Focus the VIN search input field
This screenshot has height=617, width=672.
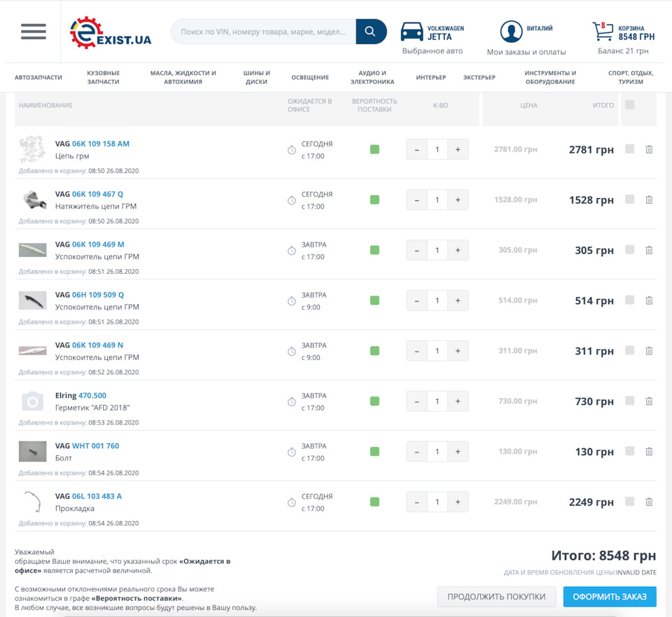[264, 32]
